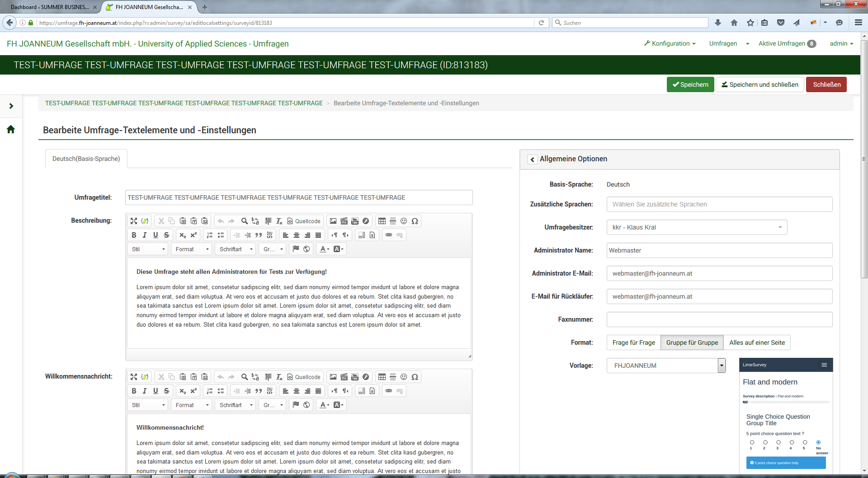Open the Umfragebesitzer owner dropdown
This screenshot has height=478, width=868.
tap(696, 227)
